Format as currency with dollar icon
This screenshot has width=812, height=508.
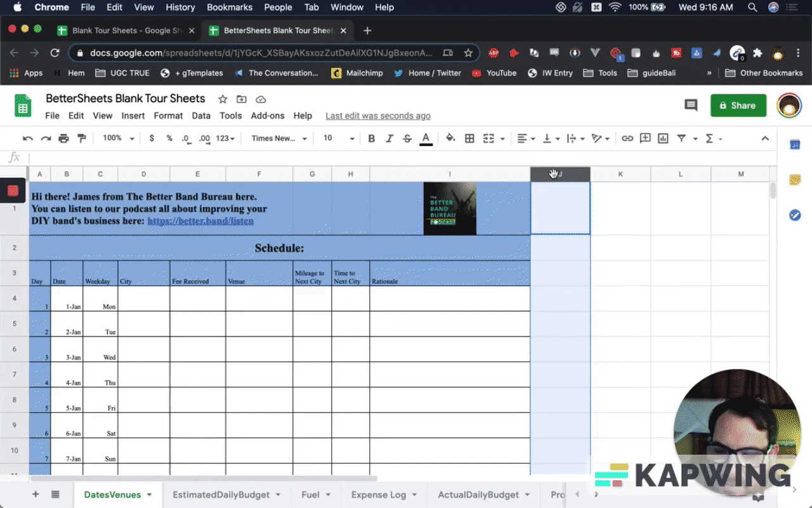click(152, 138)
